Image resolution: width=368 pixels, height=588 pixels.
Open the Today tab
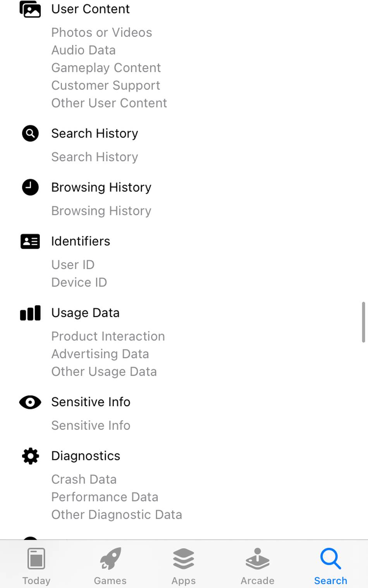[36, 566]
